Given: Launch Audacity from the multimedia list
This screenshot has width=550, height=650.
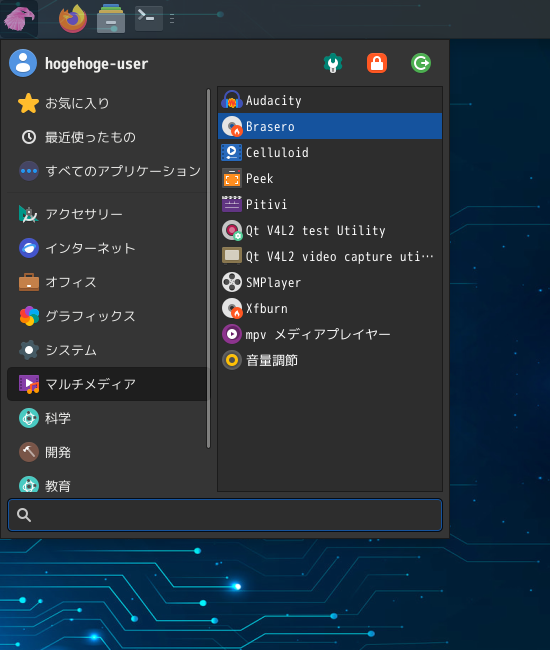Looking at the screenshot, I should pos(330,100).
